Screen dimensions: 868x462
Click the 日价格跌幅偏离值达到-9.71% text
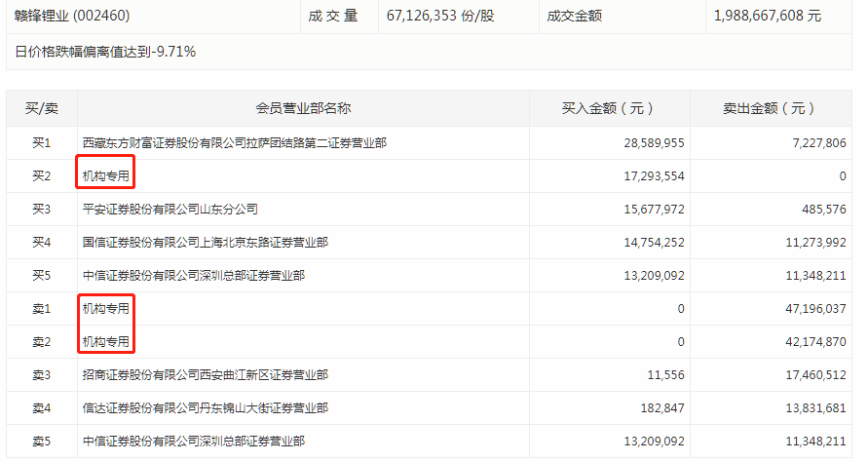pyautogui.click(x=105, y=51)
